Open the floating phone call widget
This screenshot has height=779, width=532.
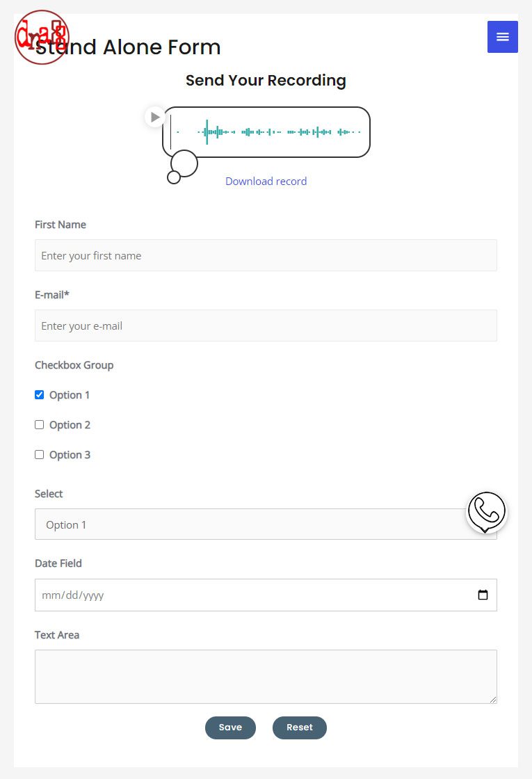[486, 512]
